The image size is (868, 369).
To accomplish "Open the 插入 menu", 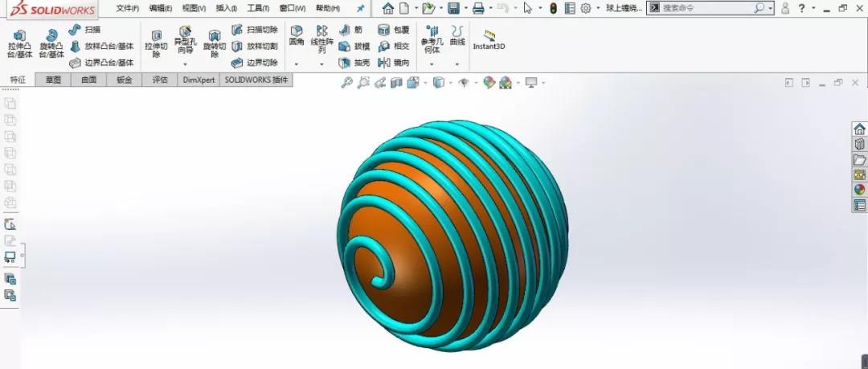I will point(227,8).
